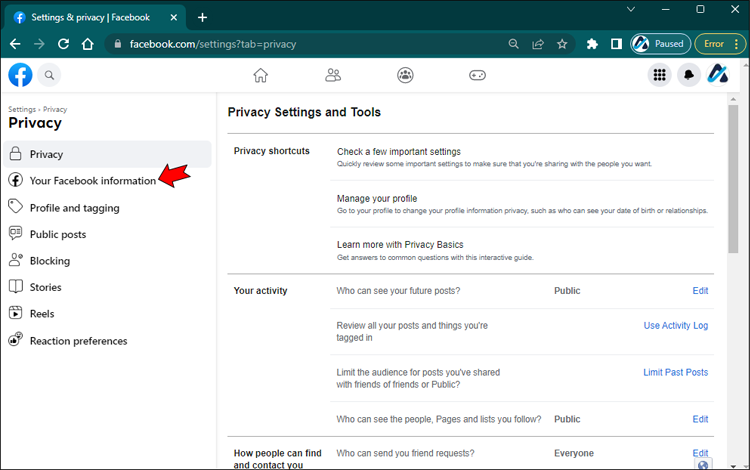Open the account profile avatar
Image resolution: width=750 pixels, height=470 pixels.
pyautogui.click(x=718, y=75)
